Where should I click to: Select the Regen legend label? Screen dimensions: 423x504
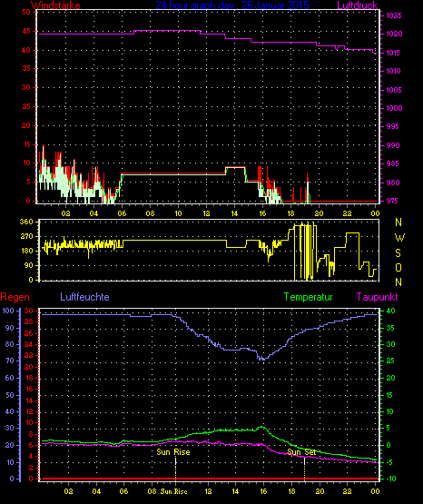pos(15,297)
